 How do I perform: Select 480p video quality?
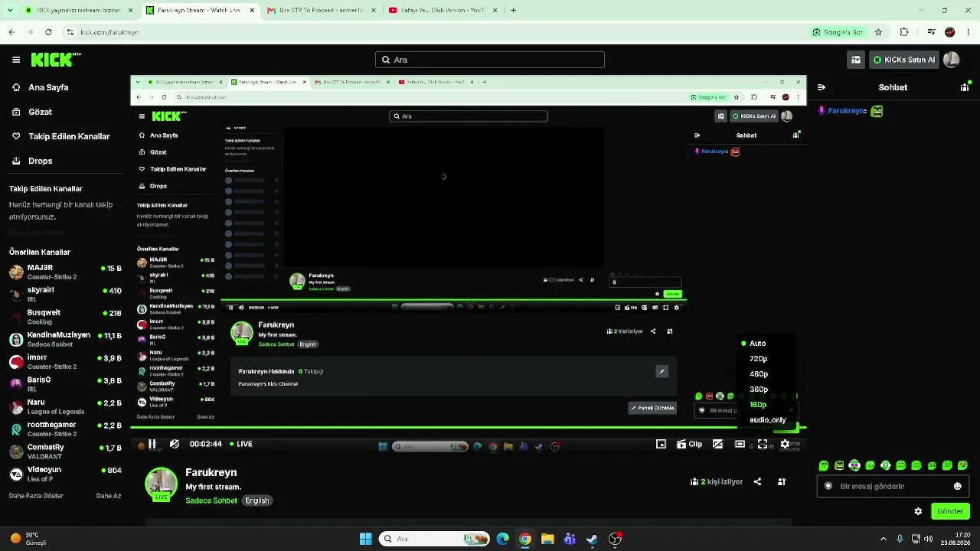pyautogui.click(x=759, y=374)
